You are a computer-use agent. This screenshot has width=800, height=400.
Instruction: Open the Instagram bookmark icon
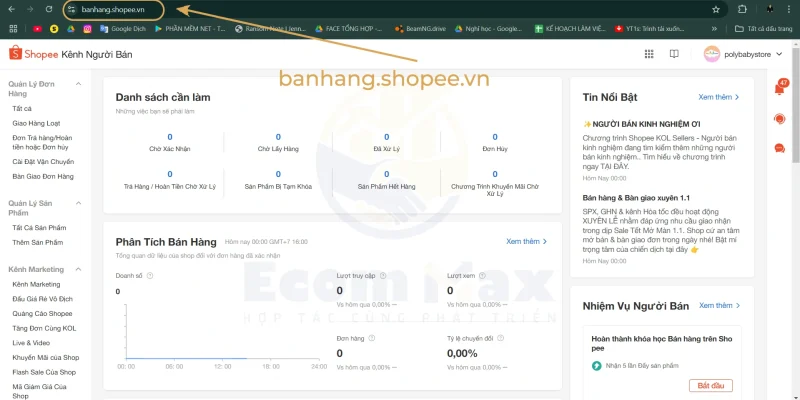[87, 29]
